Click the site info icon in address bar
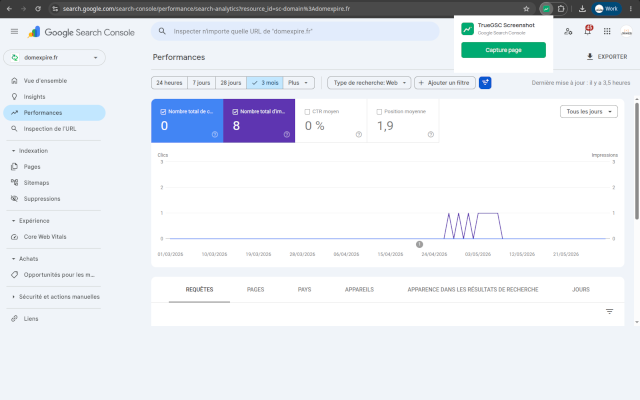Image resolution: width=640 pixels, height=400 pixels. 55,9
